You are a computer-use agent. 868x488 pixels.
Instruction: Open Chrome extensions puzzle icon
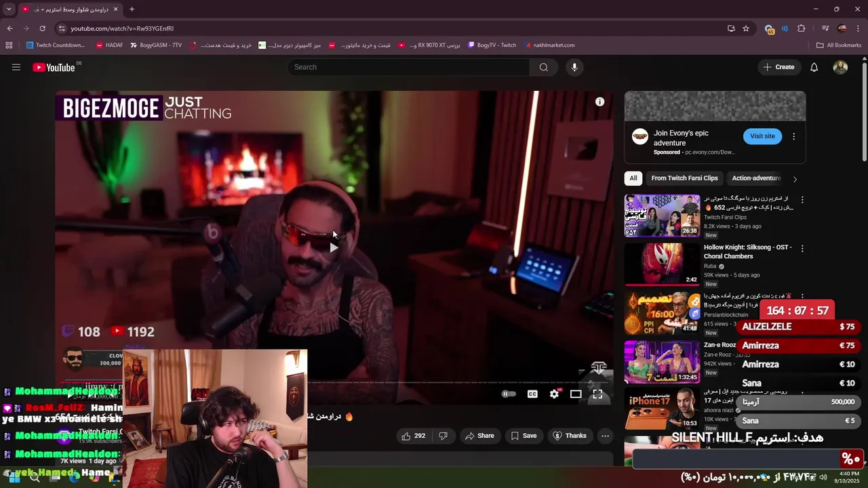coord(801,28)
